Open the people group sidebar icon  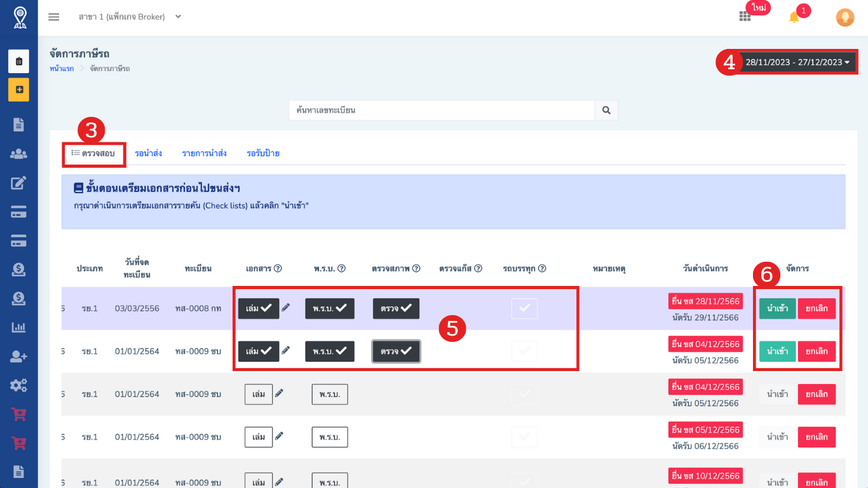19,154
